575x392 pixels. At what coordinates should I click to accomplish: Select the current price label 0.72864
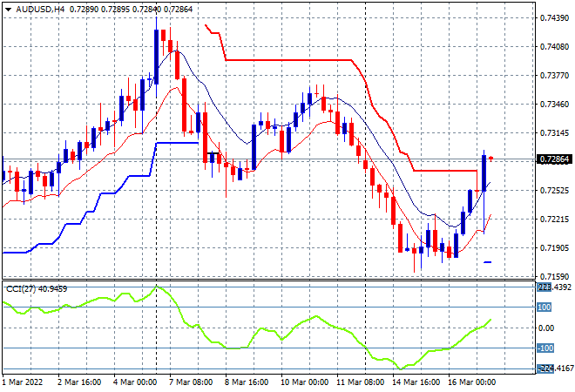[554, 159]
